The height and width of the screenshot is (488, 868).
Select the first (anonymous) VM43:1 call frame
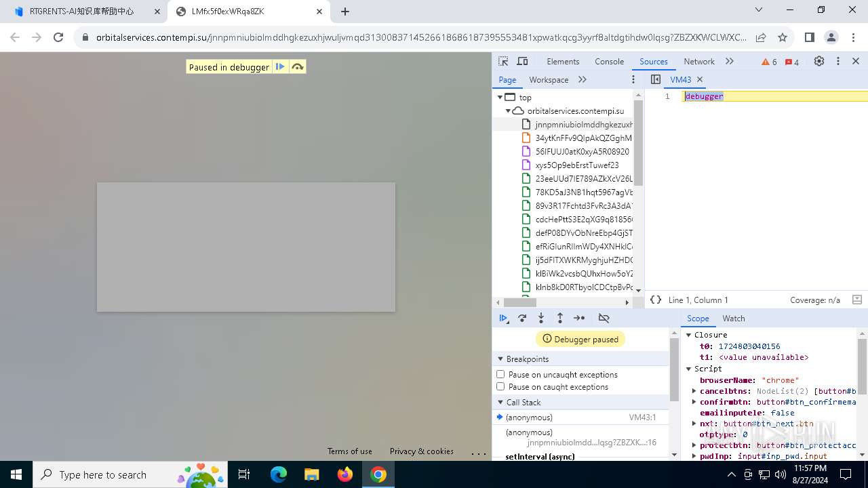(581, 418)
